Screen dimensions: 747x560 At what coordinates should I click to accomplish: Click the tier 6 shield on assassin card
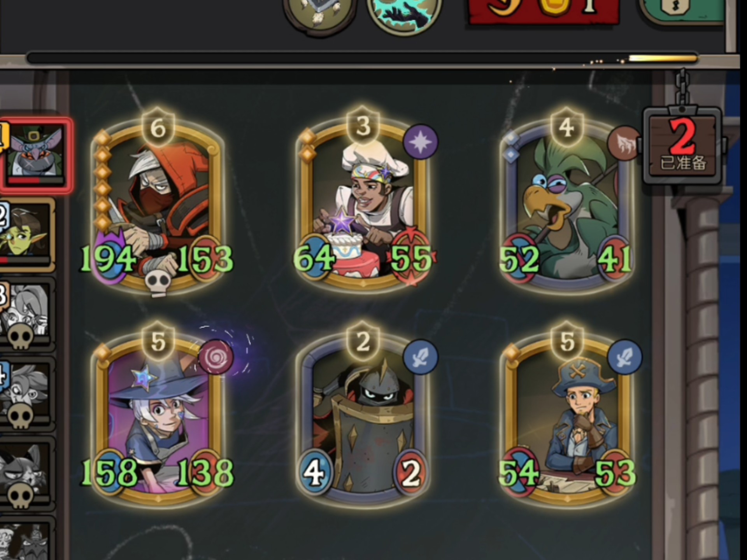158,127
